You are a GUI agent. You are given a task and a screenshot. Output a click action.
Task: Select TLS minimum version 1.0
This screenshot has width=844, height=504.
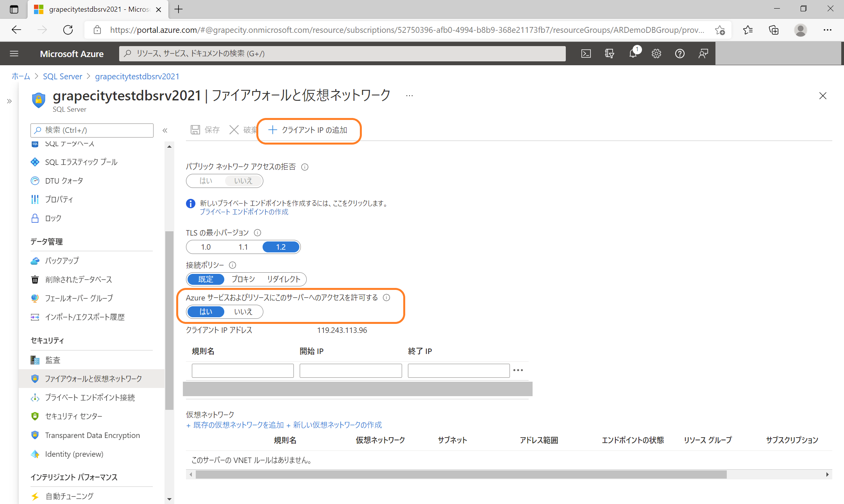(x=206, y=247)
